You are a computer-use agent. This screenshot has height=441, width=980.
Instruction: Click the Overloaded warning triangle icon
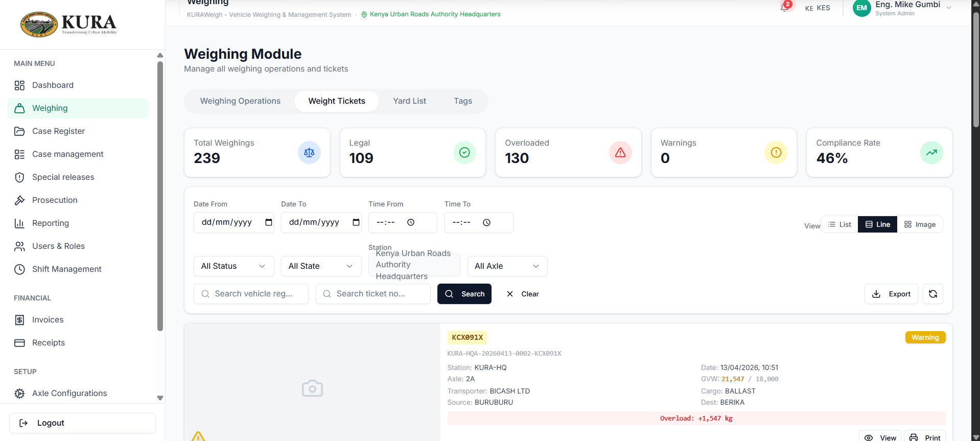coord(620,153)
